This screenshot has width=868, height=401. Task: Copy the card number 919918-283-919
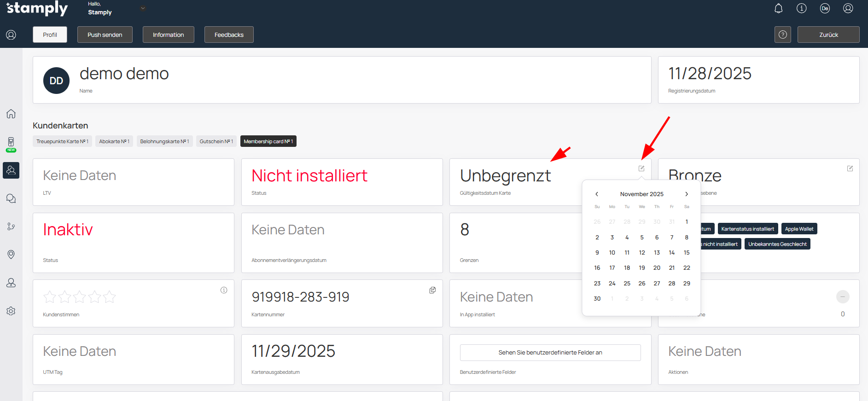click(x=432, y=290)
